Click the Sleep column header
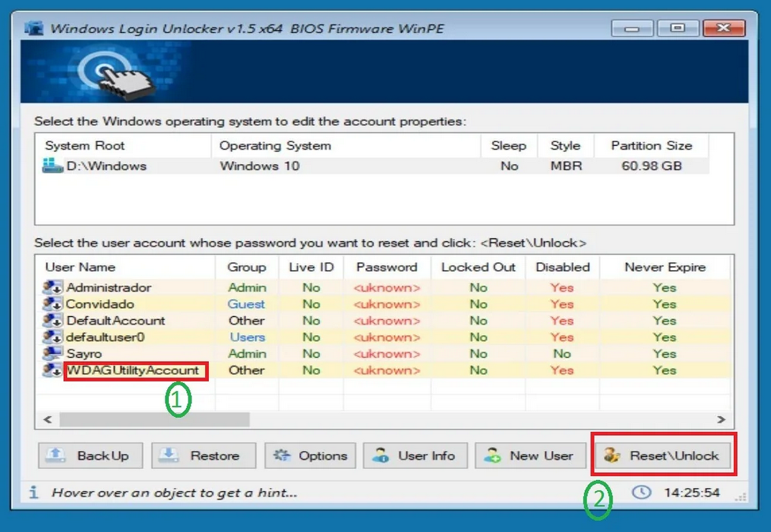771x532 pixels. pos(509,146)
